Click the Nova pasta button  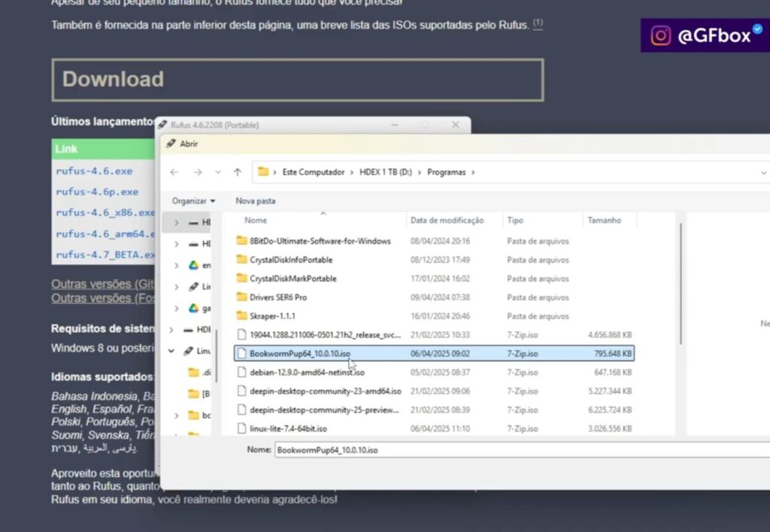click(256, 201)
